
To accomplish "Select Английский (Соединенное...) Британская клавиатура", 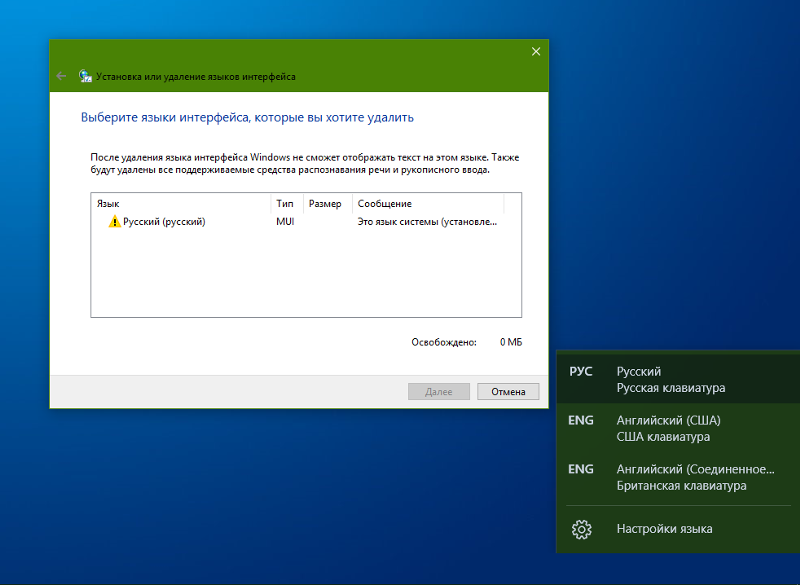I will (678, 477).
